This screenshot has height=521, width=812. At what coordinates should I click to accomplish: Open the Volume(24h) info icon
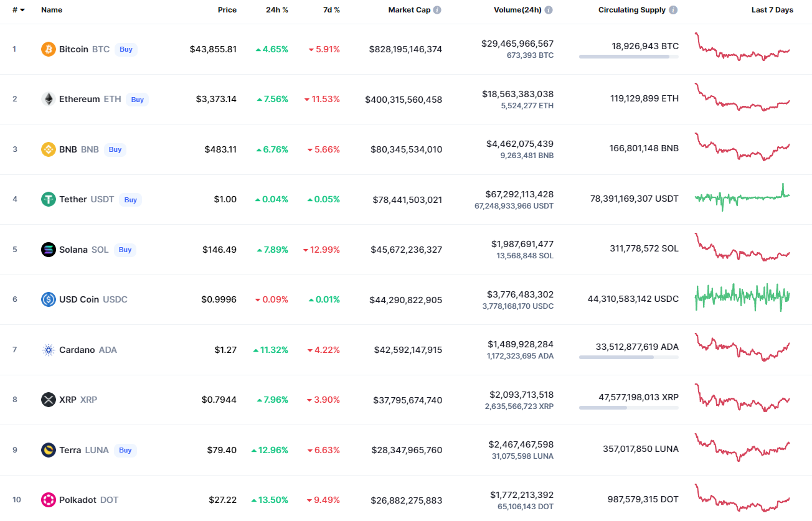[x=549, y=10]
